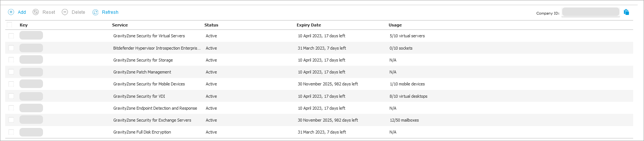Click '0/10 sockets' usage cell

[401, 48]
